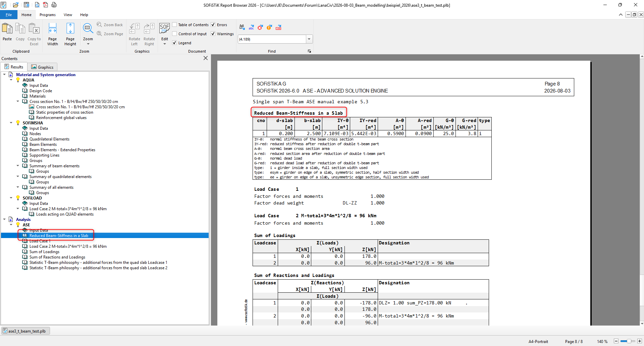
Task: Switch to the Programs ribbon tab
Action: tap(48, 15)
